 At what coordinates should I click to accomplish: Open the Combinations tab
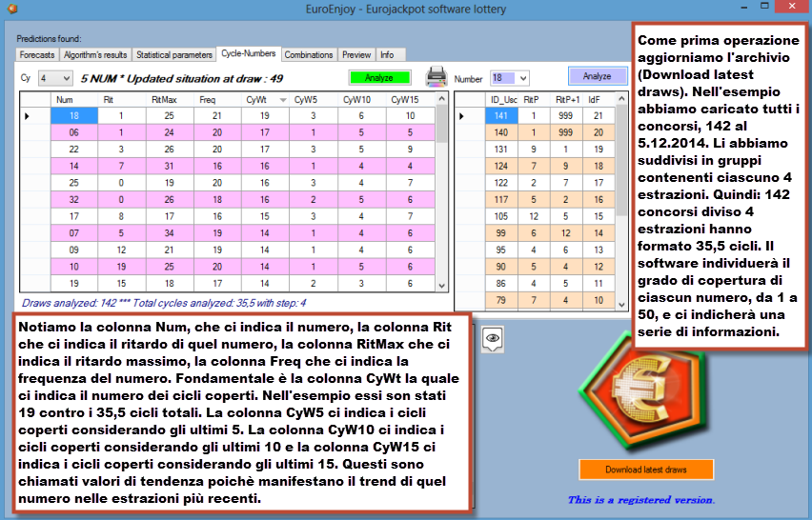(309, 54)
